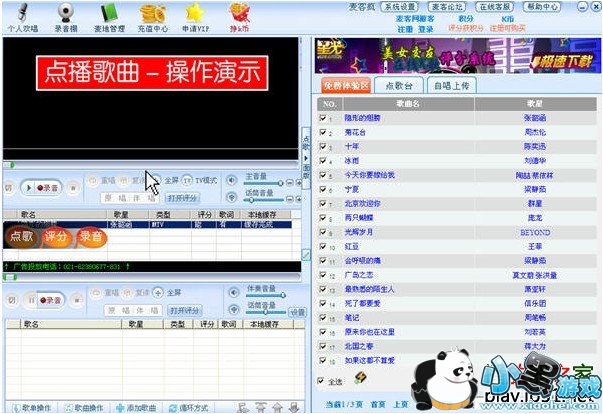Toggle checkbox for song 北国之春

point(323,346)
